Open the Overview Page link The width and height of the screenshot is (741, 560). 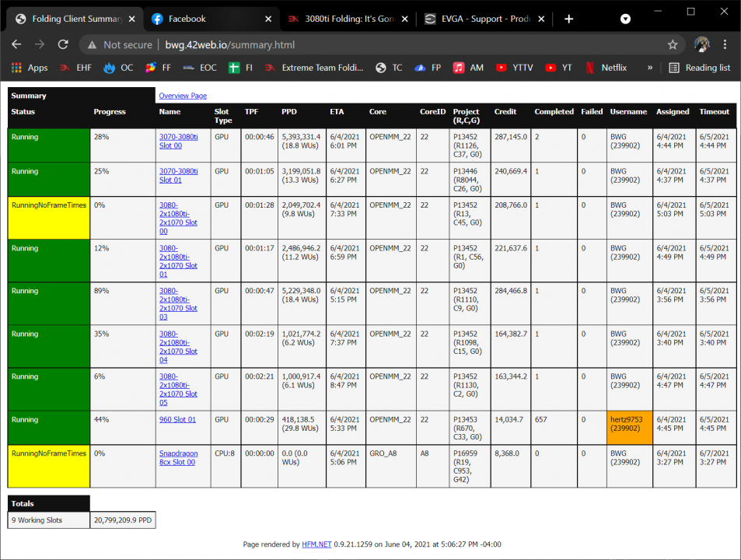point(183,96)
